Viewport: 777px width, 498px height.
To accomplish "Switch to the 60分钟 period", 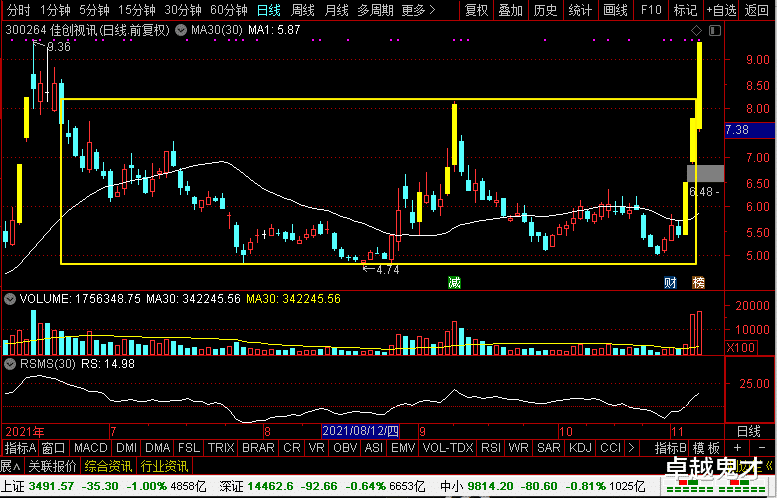I will tap(228, 10).
